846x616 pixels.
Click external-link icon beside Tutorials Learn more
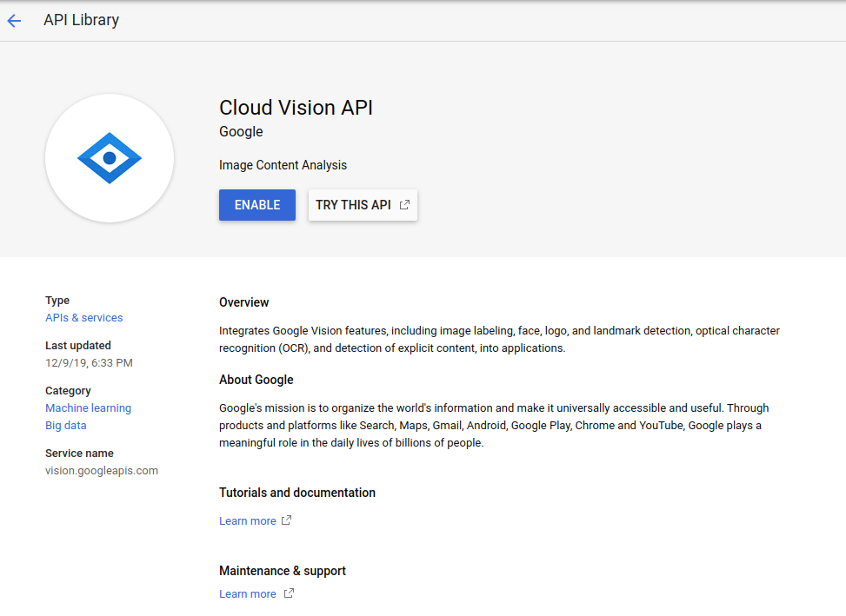pyautogui.click(x=287, y=520)
